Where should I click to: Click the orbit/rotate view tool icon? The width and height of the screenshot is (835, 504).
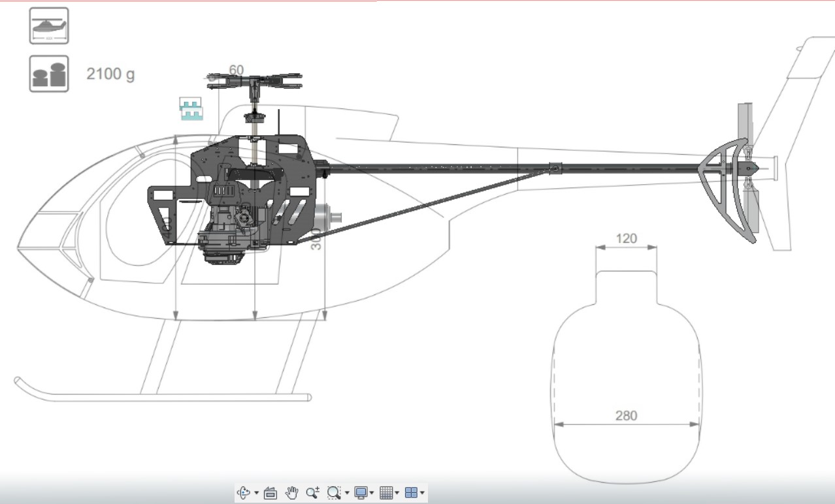coord(244,493)
